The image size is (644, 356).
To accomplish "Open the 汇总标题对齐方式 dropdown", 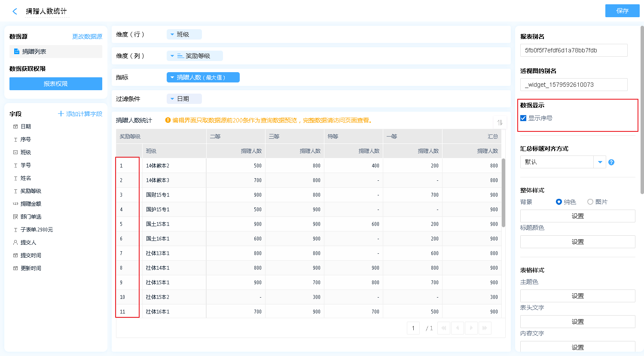I will coord(600,162).
